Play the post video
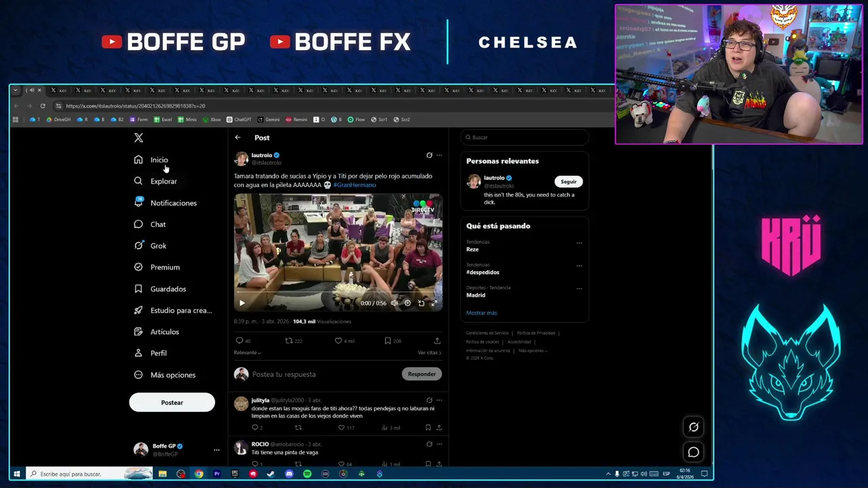The width and height of the screenshot is (868, 488). [x=242, y=303]
